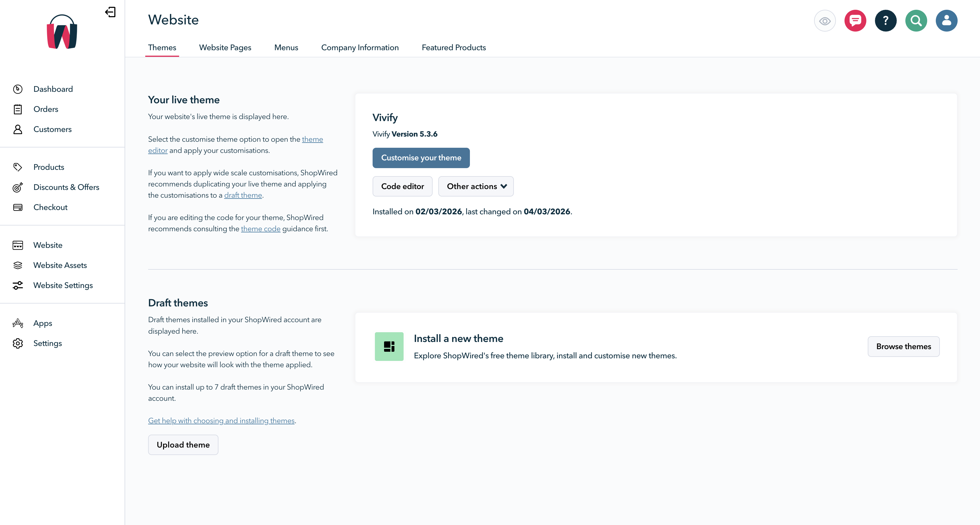Open the Website Assets panel
The width and height of the screenshot is (980, 525).
(x=60, y=265)
